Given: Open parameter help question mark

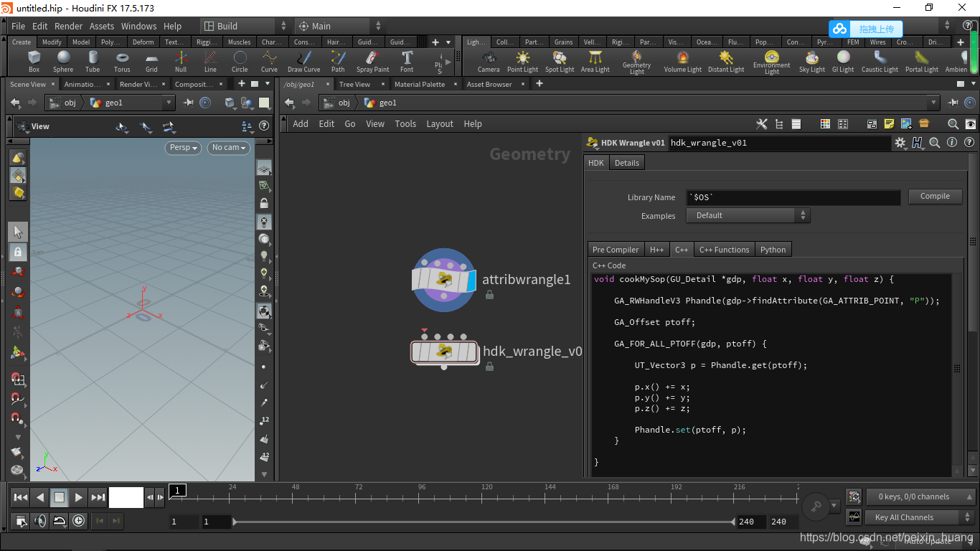Looking at the screenshot, I should (x=969, y=143).
